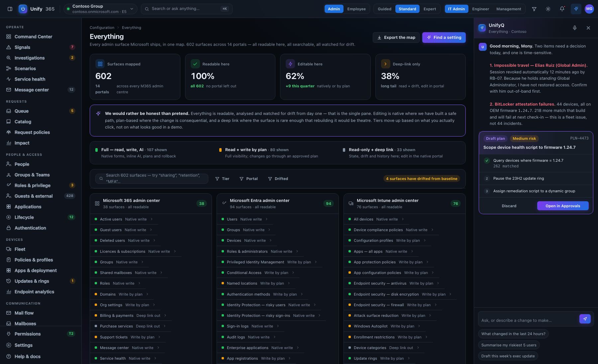Screen dimensions: 598x364
Task: Close the UnifyQ panel
Action: pos(588,28)
